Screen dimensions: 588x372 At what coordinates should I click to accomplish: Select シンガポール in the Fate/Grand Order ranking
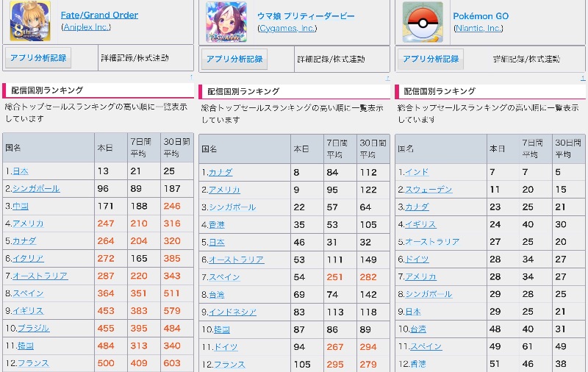point(36,188)
